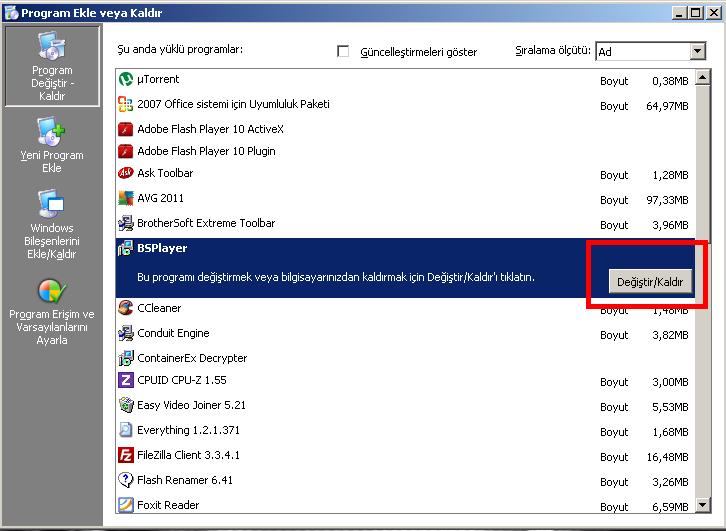
Task: Open the Sıralama ölçütü dropdown
Action: tap(697, 51)
